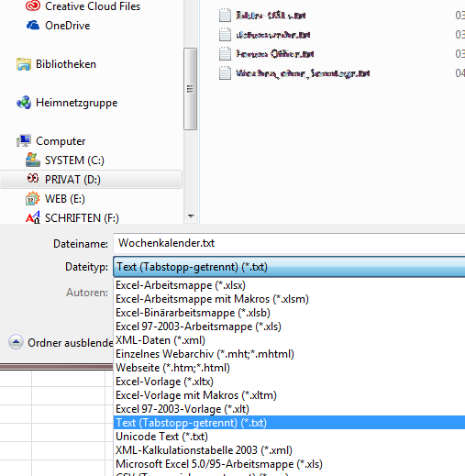Select Computer in navigation pane
The height and width of the screenshot is (476, 465).
61,141
